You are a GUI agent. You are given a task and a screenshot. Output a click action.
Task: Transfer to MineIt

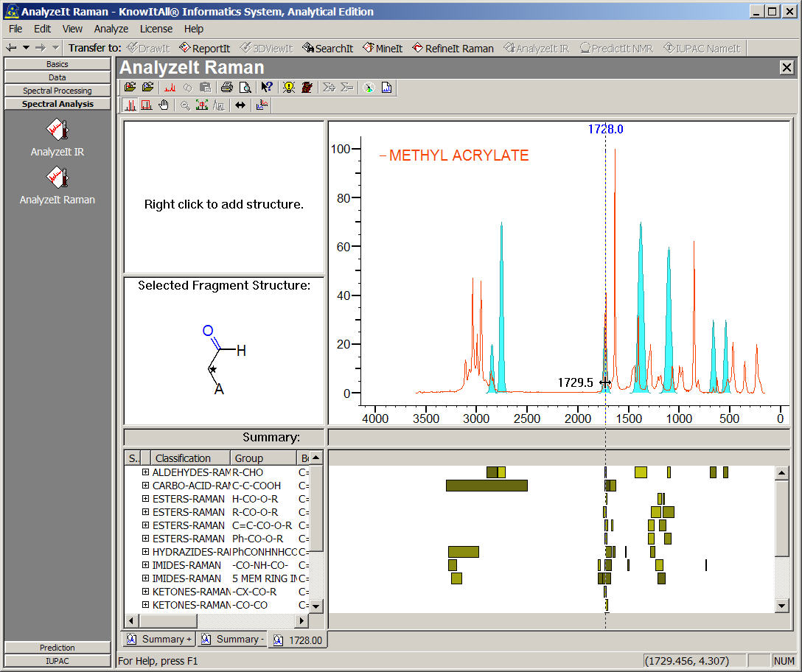383,48
